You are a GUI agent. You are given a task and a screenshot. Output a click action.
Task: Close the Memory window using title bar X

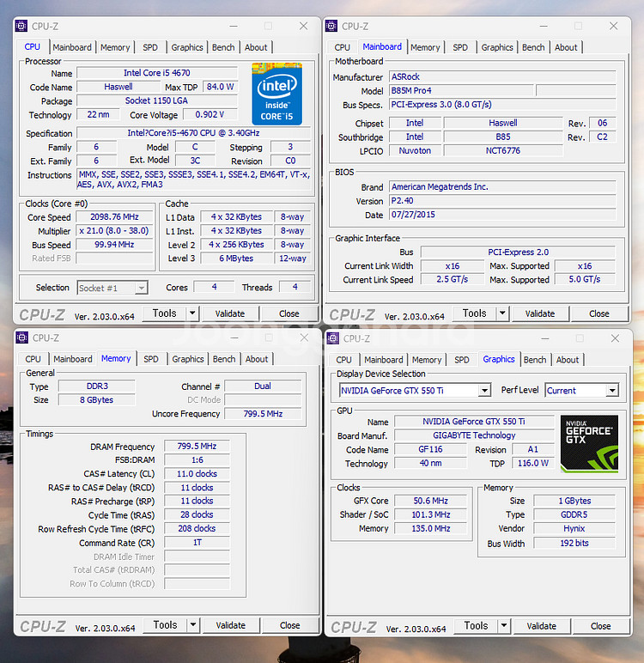pos(304,338)
